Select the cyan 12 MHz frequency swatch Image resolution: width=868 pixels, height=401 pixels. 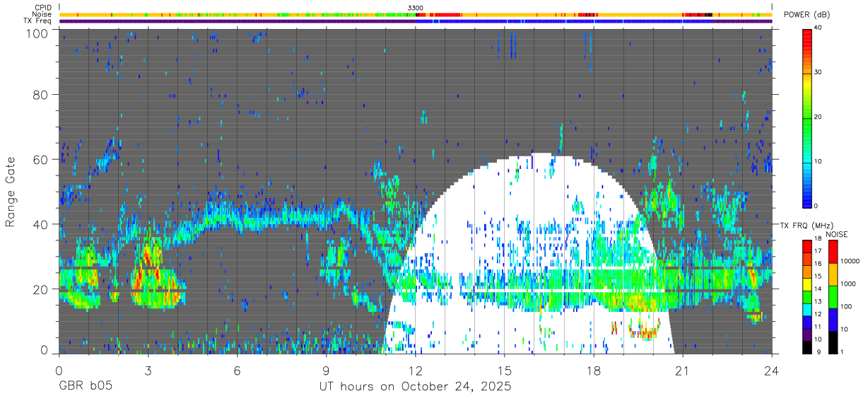point(807,308)
